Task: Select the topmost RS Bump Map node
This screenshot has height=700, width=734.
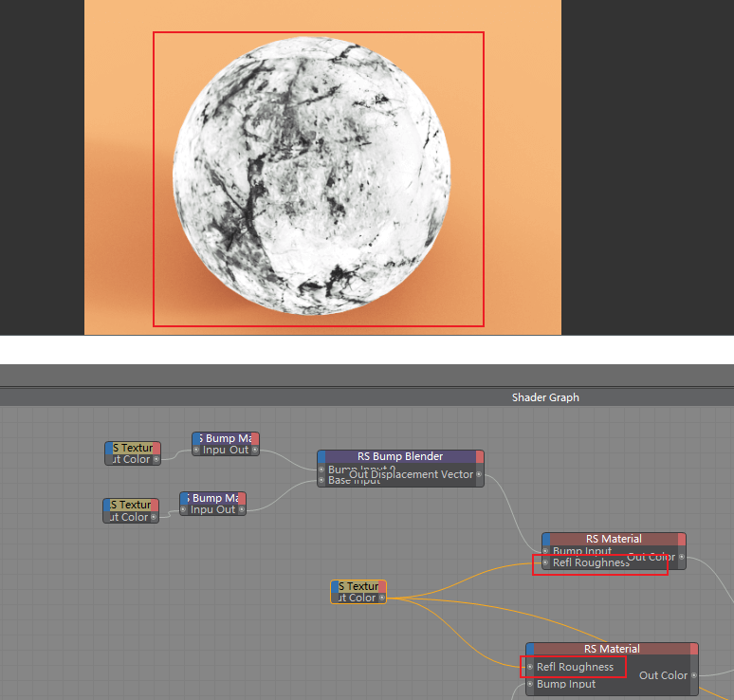Action: click(x=226, y=438)
